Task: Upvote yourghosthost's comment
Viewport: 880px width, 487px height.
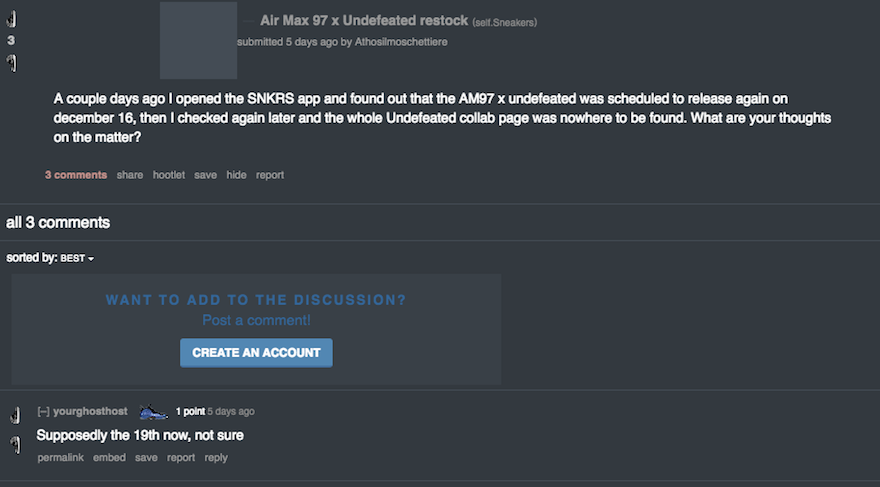Action: [x=15, y=415]
